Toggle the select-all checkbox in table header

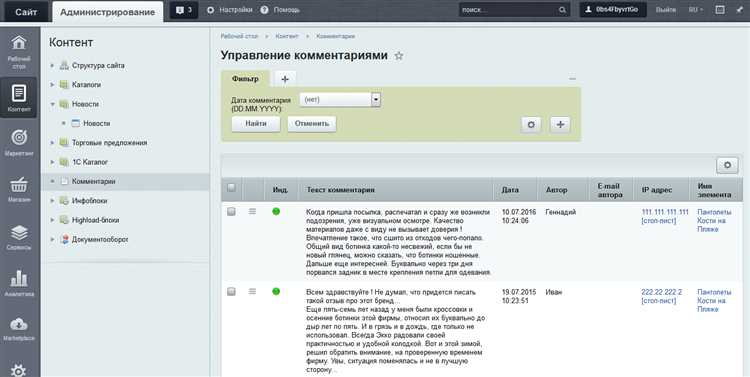coord(232,188)
